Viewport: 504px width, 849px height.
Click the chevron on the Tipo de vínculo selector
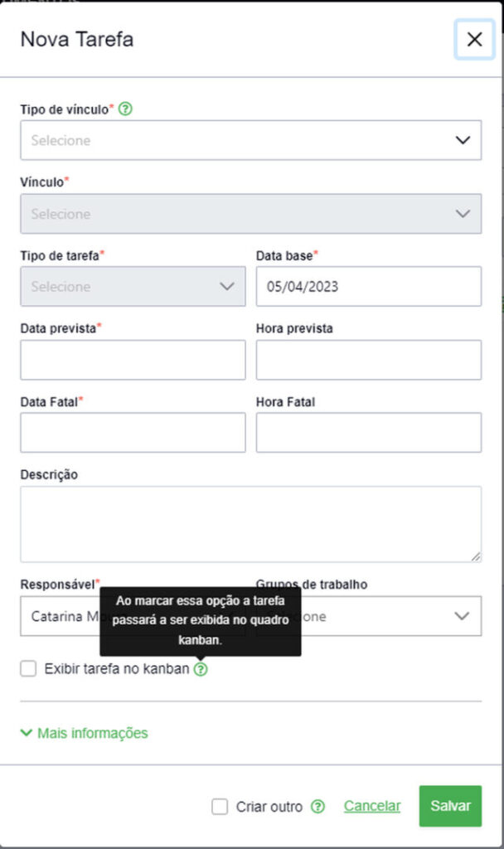point(463,140)
